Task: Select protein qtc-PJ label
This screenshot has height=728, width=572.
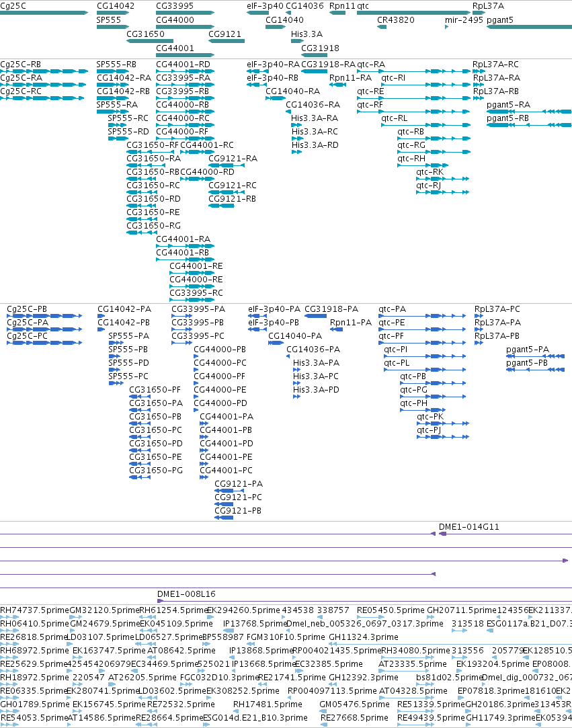Action: coord(429,430)
